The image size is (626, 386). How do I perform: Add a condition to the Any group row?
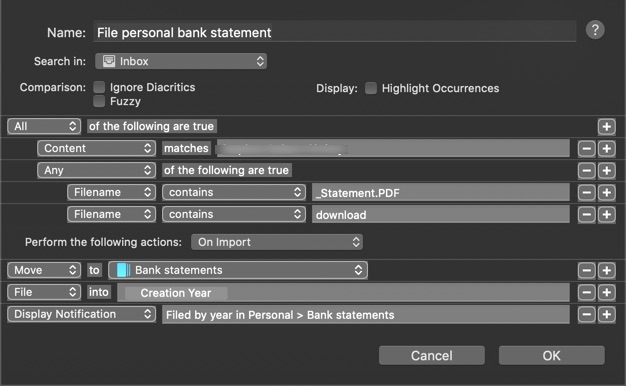pos(606,171)
